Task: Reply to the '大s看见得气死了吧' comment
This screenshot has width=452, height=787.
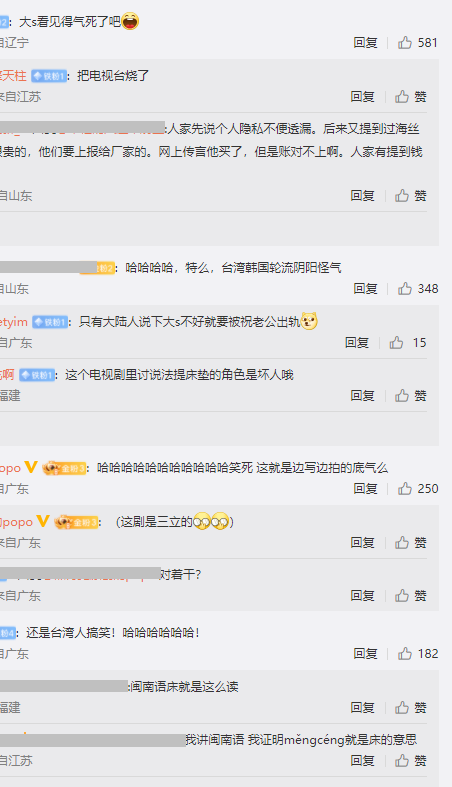Action: (x=365, y=43)
